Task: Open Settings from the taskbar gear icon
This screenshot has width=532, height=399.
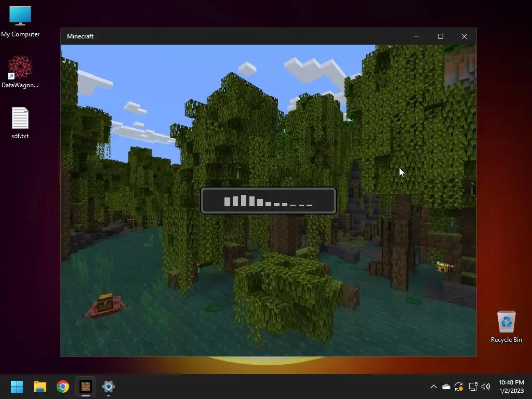Action: [x=108, y=387]
